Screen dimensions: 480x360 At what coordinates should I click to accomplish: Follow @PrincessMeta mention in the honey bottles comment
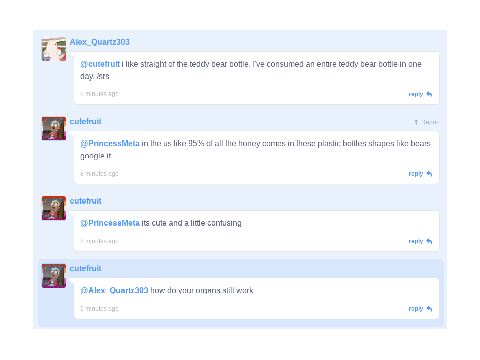click(110, 143)
